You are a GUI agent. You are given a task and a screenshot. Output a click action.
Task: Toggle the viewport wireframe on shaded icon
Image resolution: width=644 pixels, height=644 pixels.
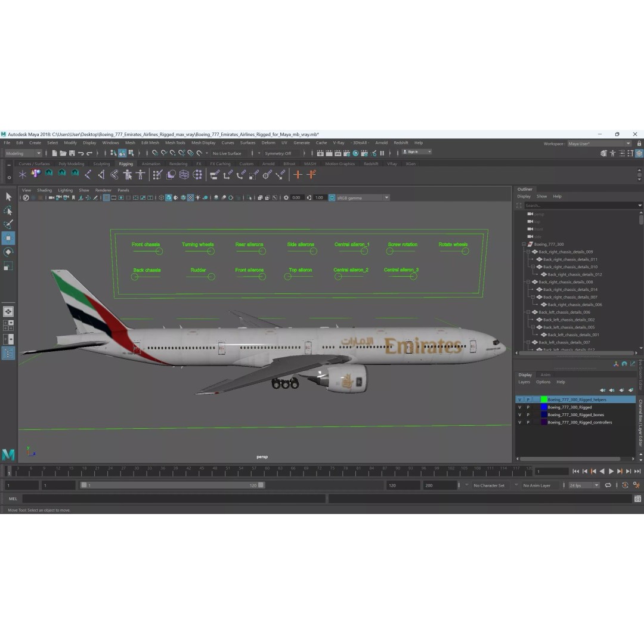click(183, 197)
